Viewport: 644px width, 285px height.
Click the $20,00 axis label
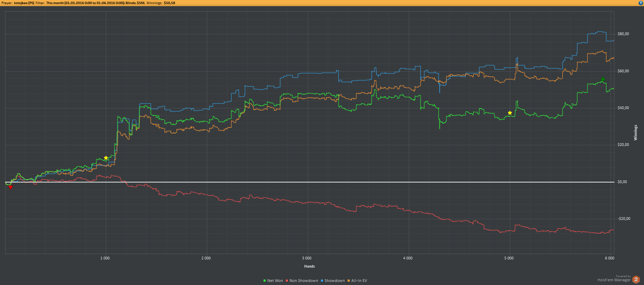[623, 145]
